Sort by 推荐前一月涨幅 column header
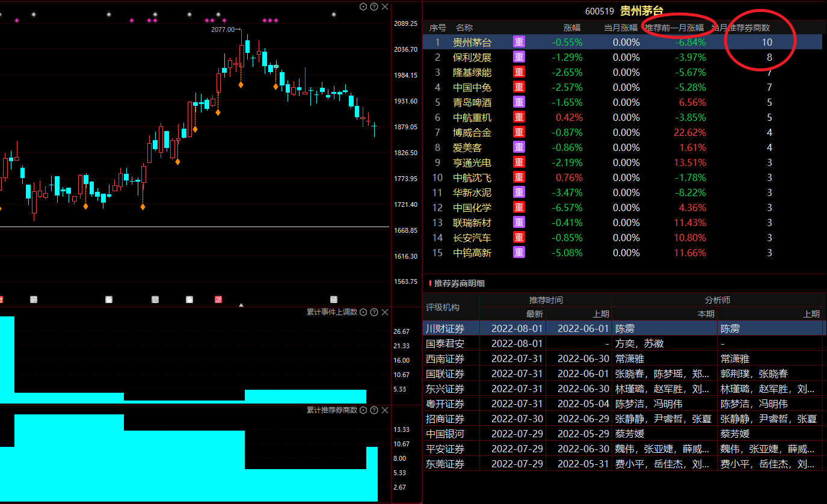827x504 pixels. 674,28
